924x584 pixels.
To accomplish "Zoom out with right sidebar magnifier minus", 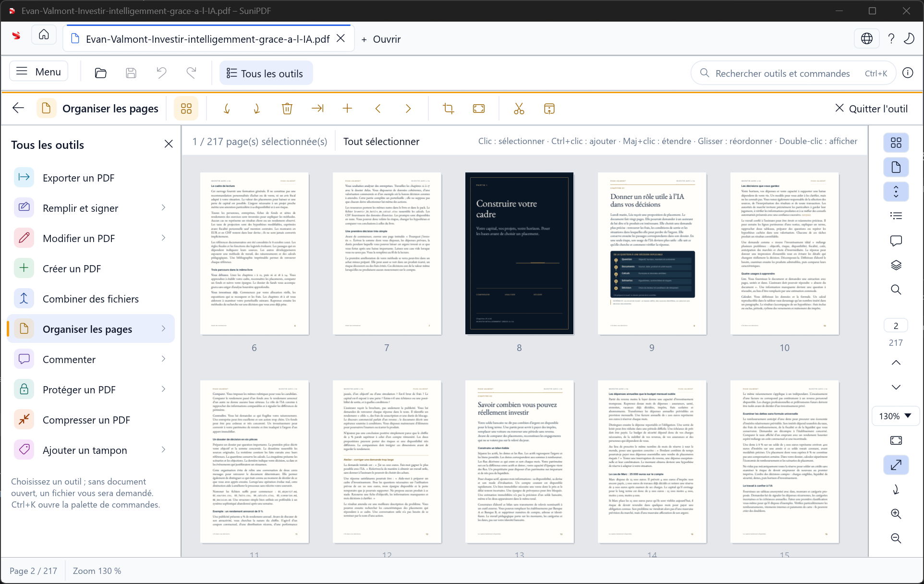I will pyautogui.click(x=896, y=538).
